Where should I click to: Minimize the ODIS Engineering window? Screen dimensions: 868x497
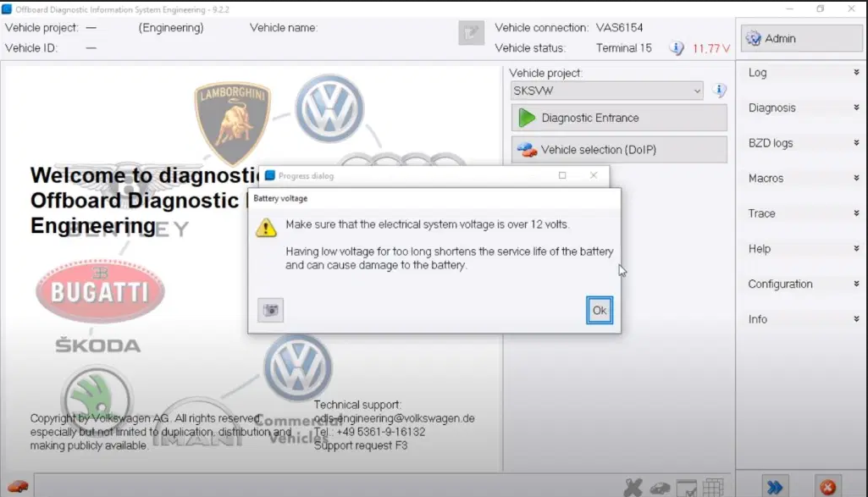789,8
